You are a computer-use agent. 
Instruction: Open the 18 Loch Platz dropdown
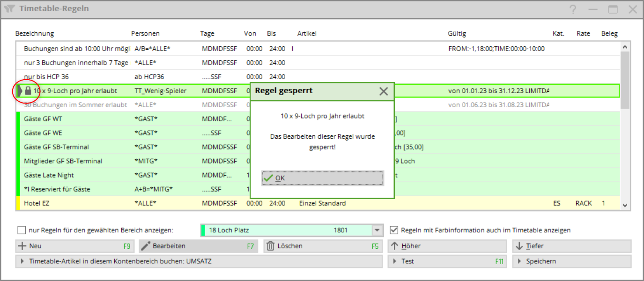coord(377,230)
